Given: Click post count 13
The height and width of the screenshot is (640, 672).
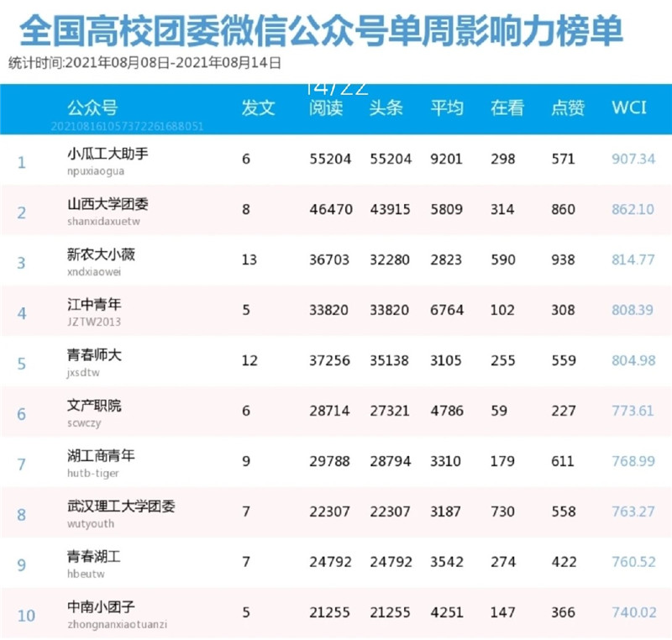Looking at the screenshot, I should click(249, 260).
